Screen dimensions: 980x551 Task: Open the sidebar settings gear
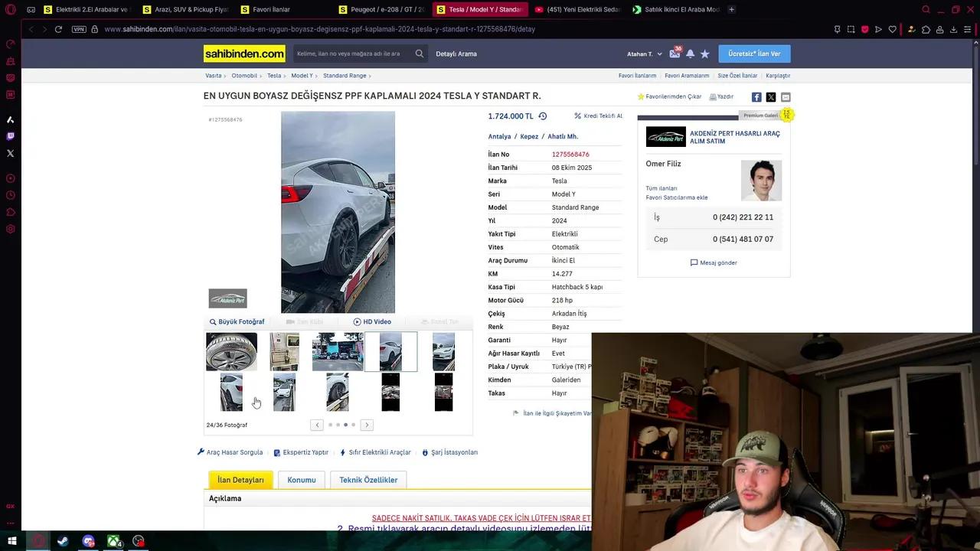click(x=10, y=229)
